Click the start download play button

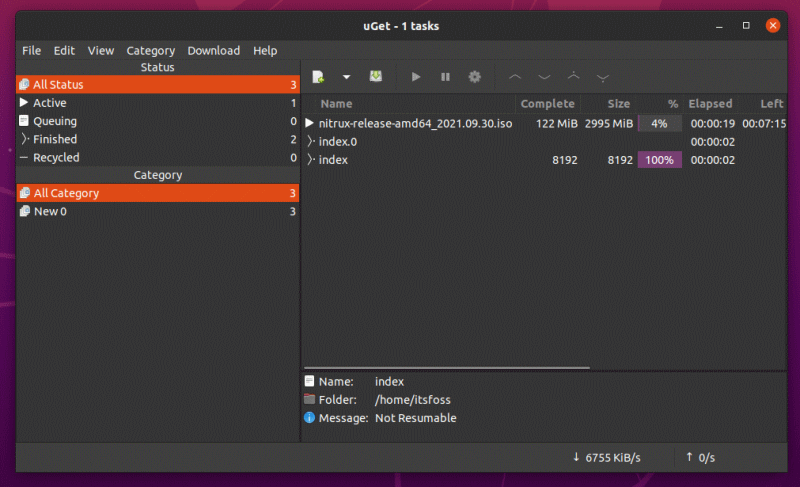click(x=416, y=77)
